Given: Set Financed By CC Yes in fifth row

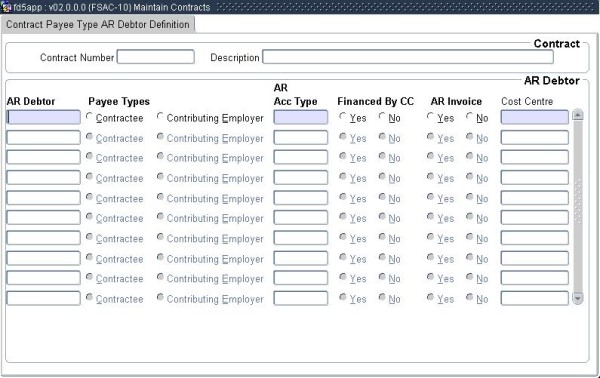Looking at the screenshot, I should (342, 196).
